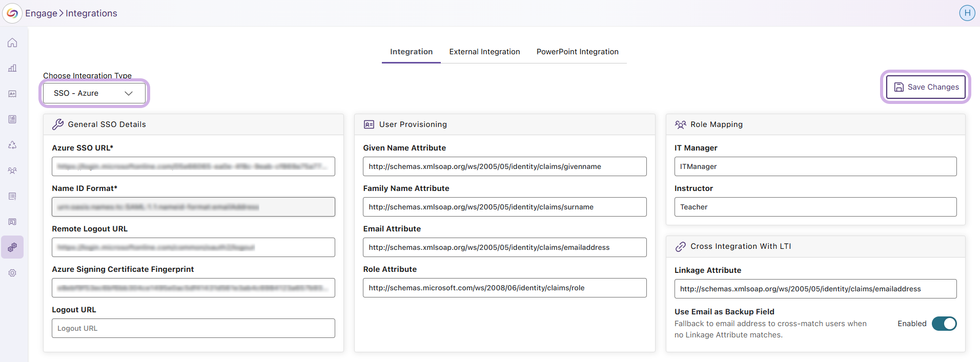Click the people icon in Role Mapping
This screenshot has height=362, width=980.
[x=680, y=124]
